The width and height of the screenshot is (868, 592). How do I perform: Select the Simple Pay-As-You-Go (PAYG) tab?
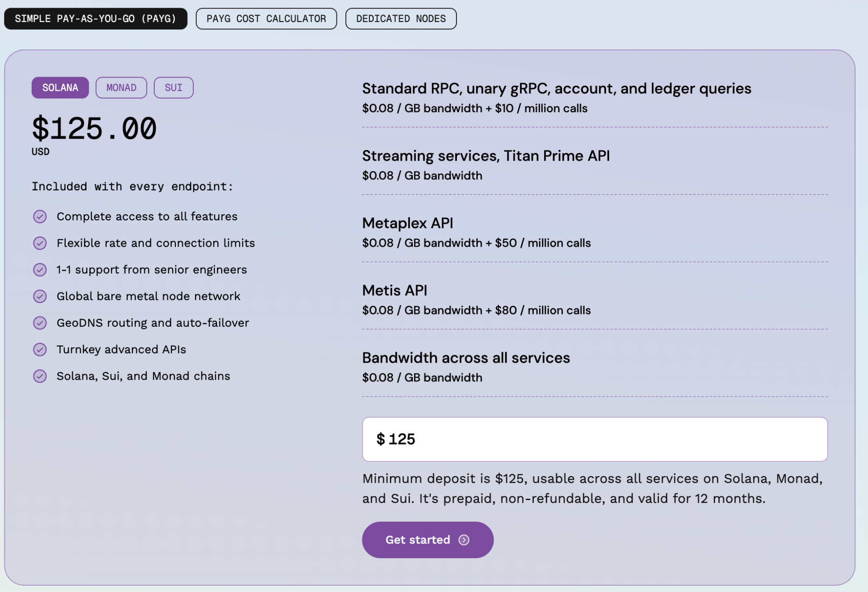[x=96, y=19]
